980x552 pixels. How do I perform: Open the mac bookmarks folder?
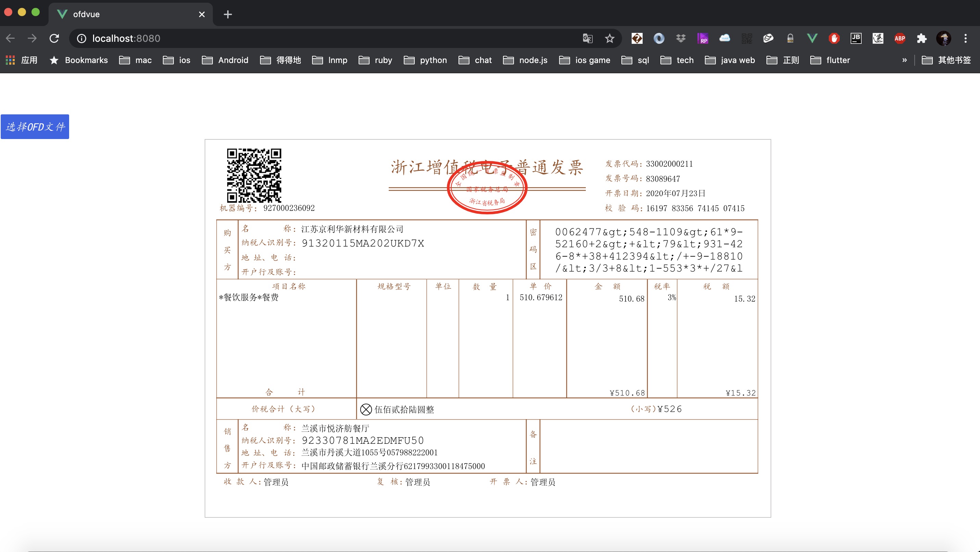(136, 60)
